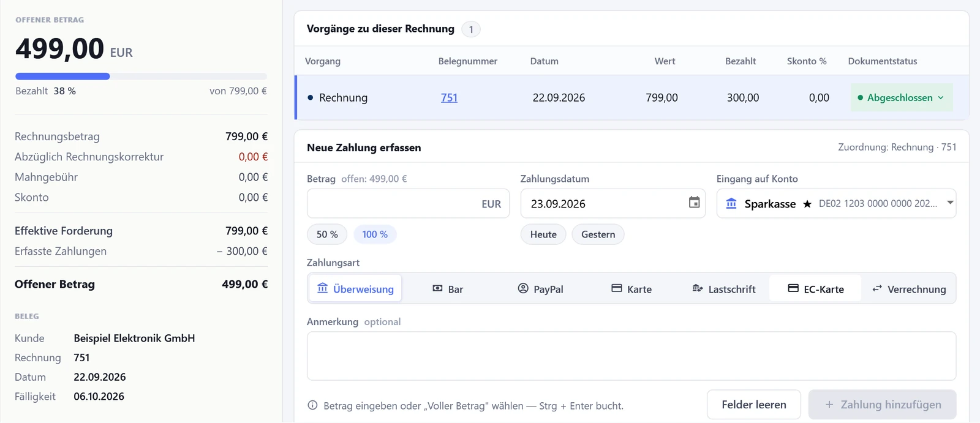Click the 50 % amount chip

click(327, 234)
